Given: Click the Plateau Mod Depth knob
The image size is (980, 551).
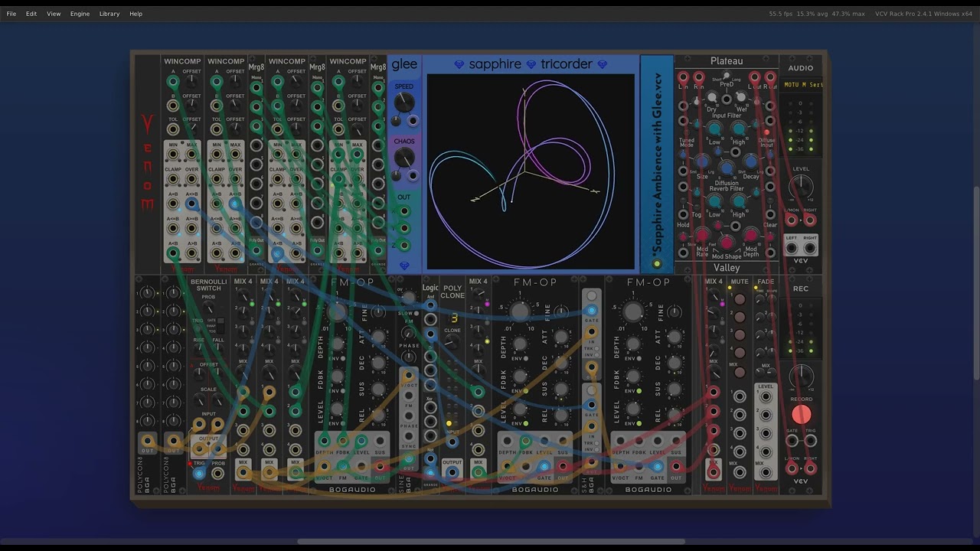Looking at the screenshot, I should point(751,235).
